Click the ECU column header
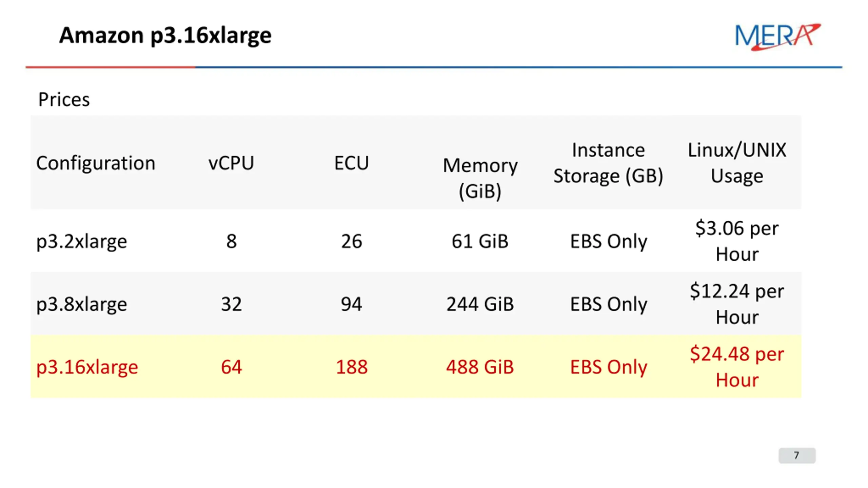This screenshot has height=488, width=868. click(x=351, y=163)
